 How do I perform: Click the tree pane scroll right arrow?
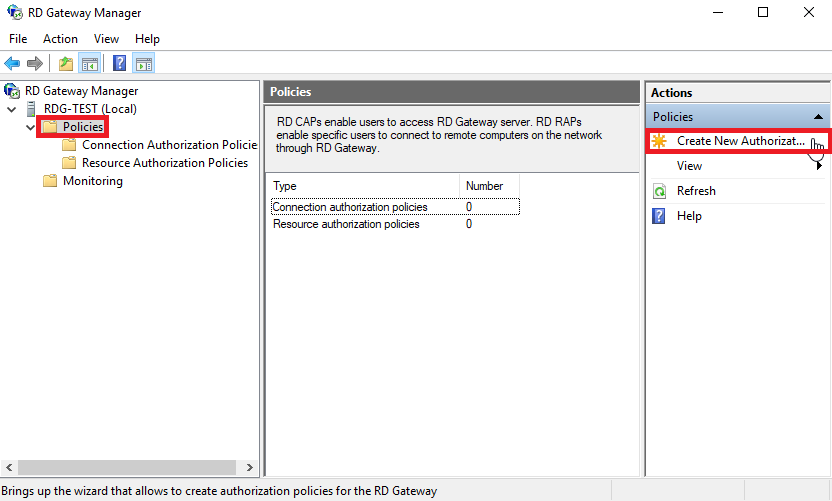point(249,468)
